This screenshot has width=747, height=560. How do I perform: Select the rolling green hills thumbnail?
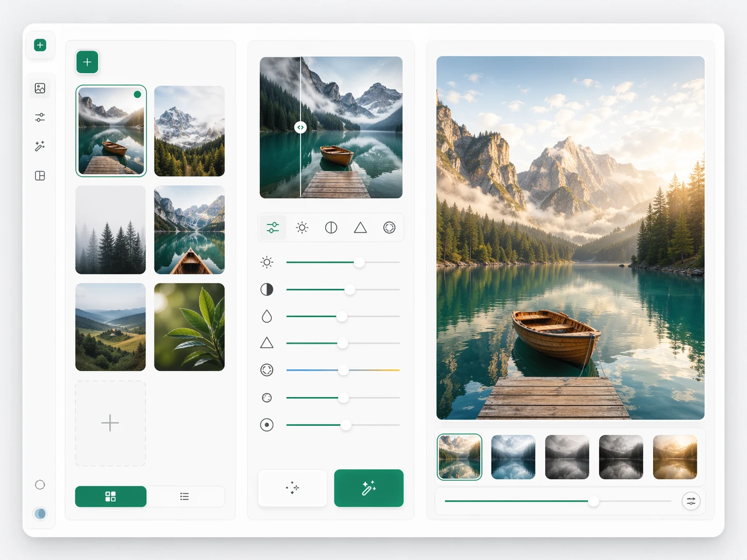(110, 327)
